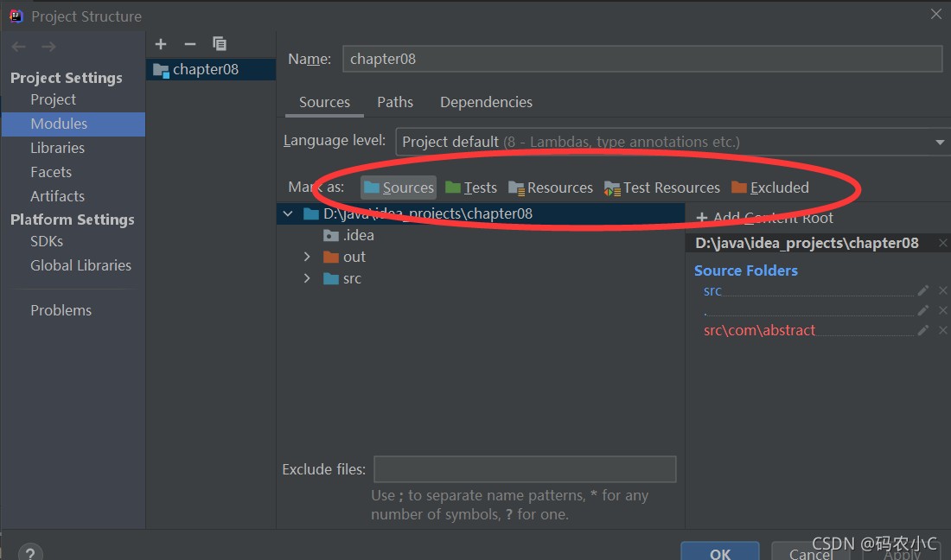
Task: Mark folder as Excluded
Action: coord(770,188)
